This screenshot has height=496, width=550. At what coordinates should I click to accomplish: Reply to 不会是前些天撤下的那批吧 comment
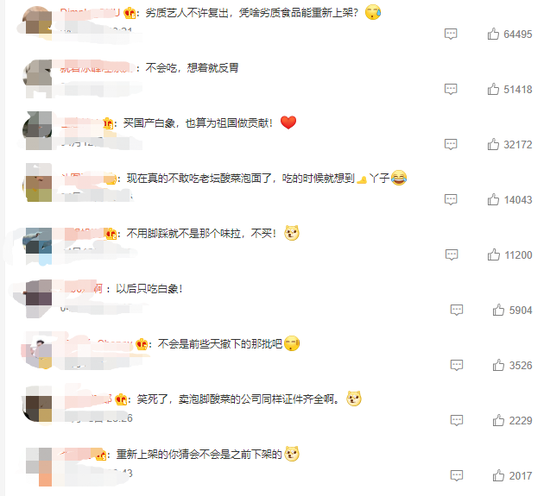(457, 365)
